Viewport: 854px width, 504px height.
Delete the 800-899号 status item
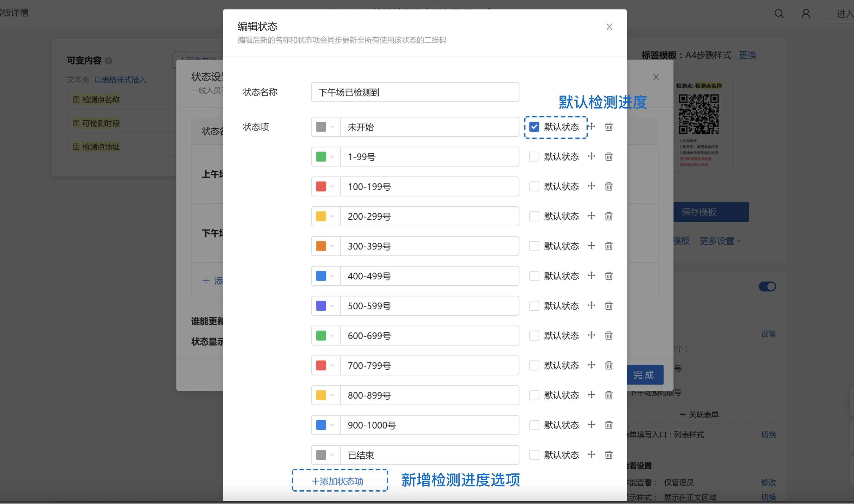click(608, 396)
